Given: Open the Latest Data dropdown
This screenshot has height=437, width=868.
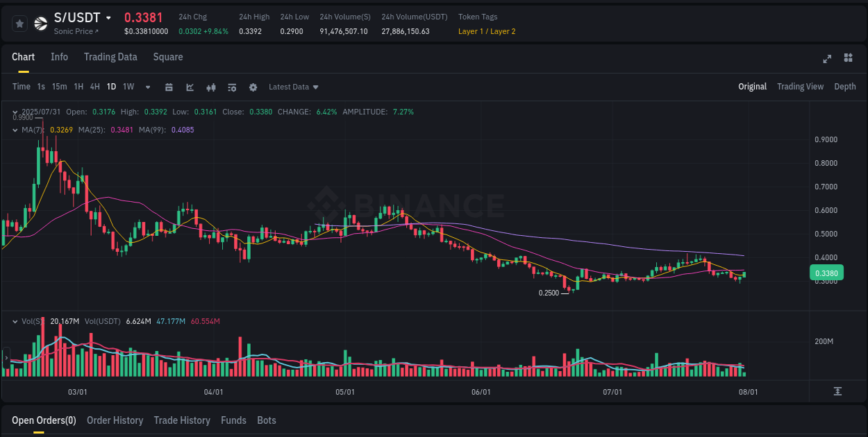Looking at the screenshot, I should tap(293, 87).
